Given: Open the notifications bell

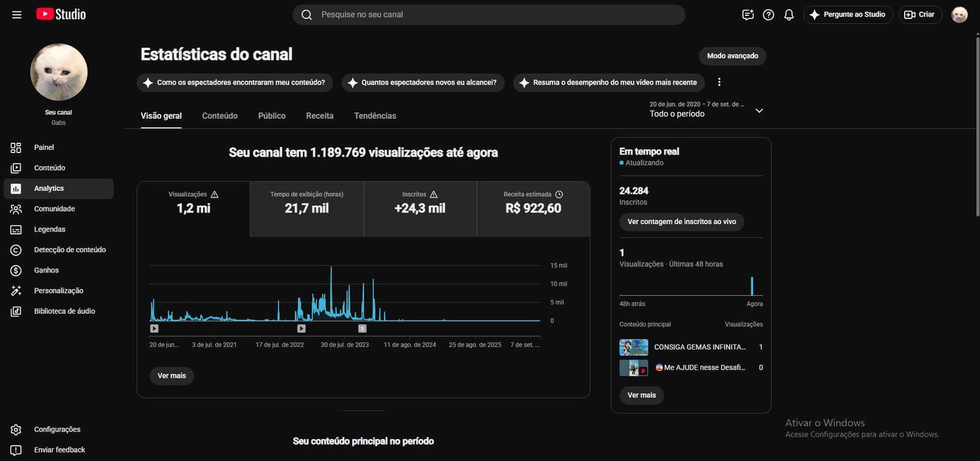Looking at the screenshot, I should point(789,15).
